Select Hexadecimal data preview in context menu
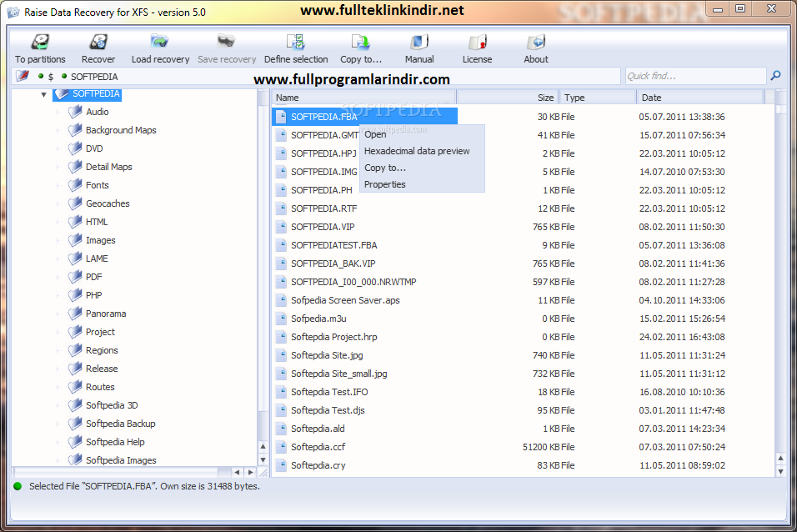Viewport: 797px width, 532px height. [417, 151]
